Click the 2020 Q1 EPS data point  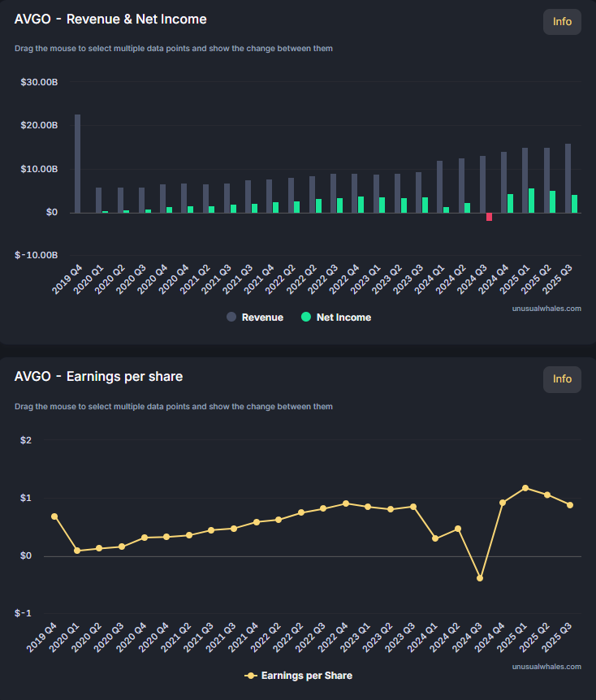point(77,551)
